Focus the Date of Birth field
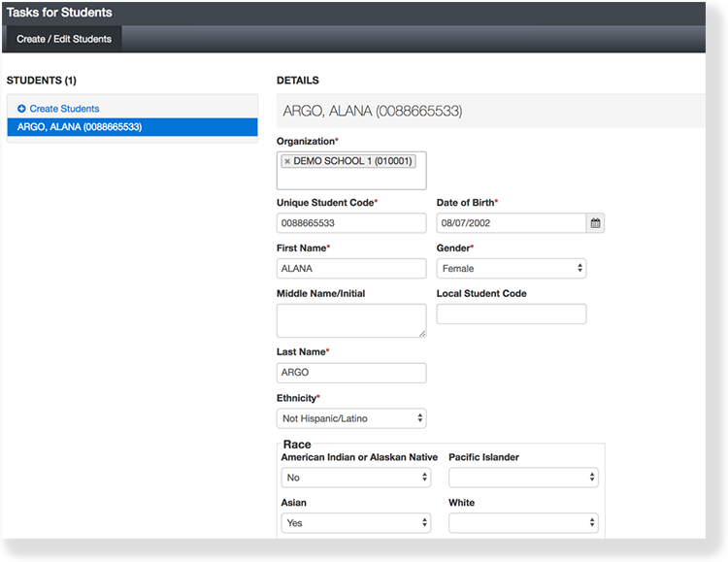The image size is (728, 562). coord(511,223)
